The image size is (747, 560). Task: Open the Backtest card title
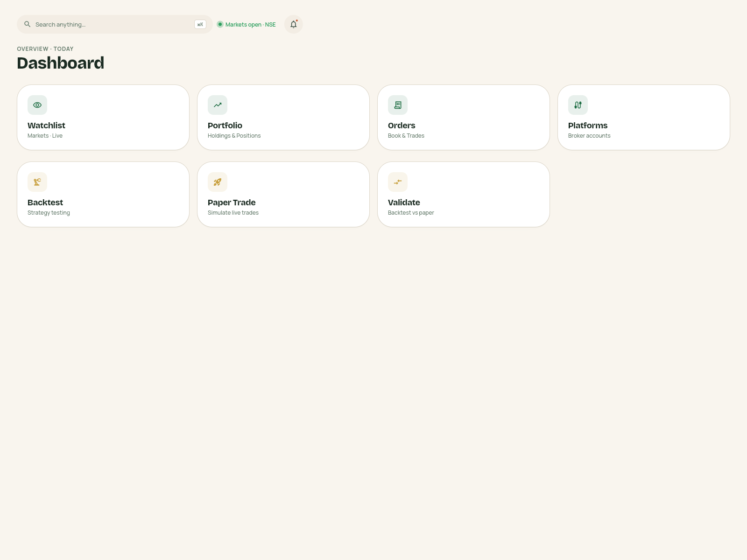pos(45,203)
